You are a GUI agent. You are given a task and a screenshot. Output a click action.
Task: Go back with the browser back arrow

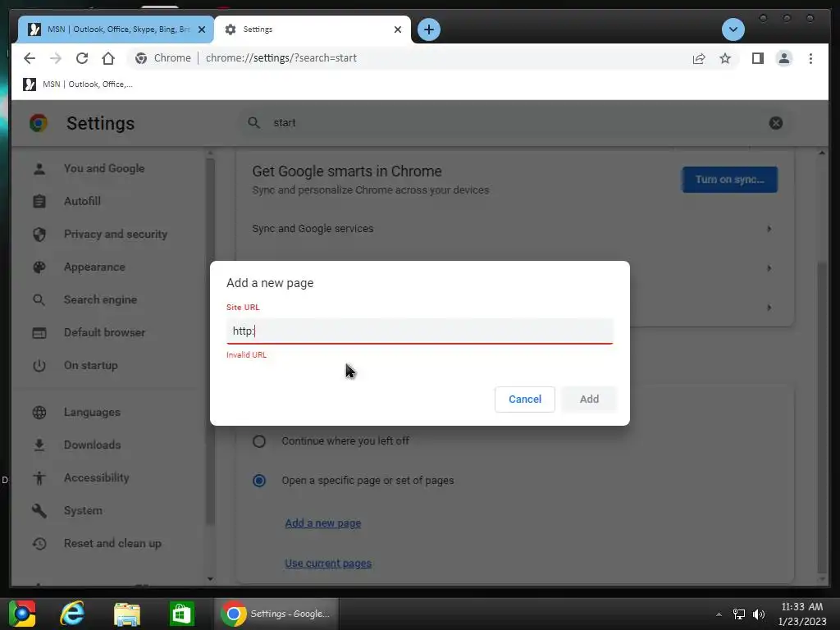pos(30,58)
